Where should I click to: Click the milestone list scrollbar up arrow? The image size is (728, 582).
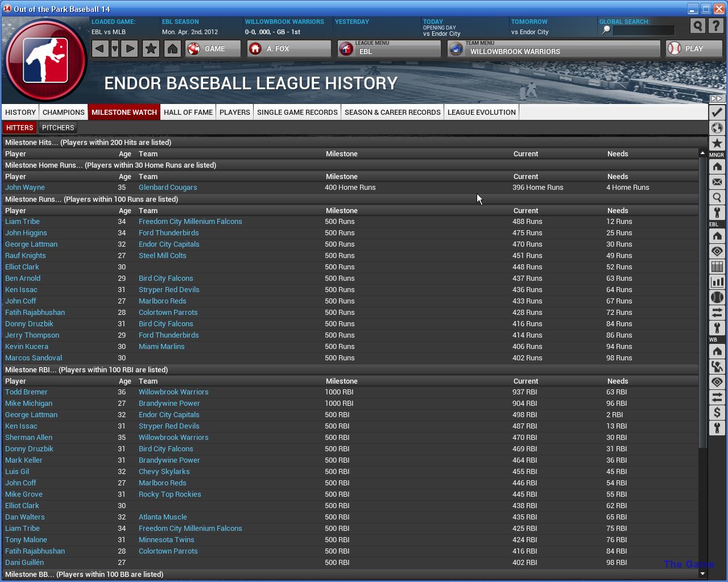702,153
